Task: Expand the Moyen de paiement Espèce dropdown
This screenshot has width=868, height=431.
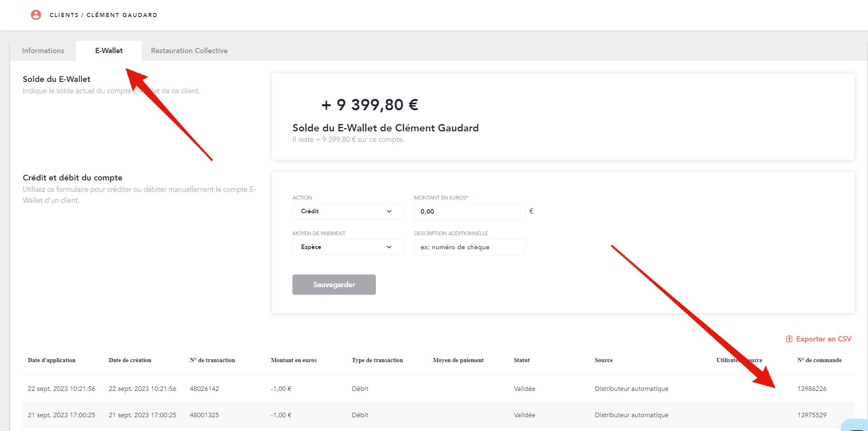Action: [348, 247]
